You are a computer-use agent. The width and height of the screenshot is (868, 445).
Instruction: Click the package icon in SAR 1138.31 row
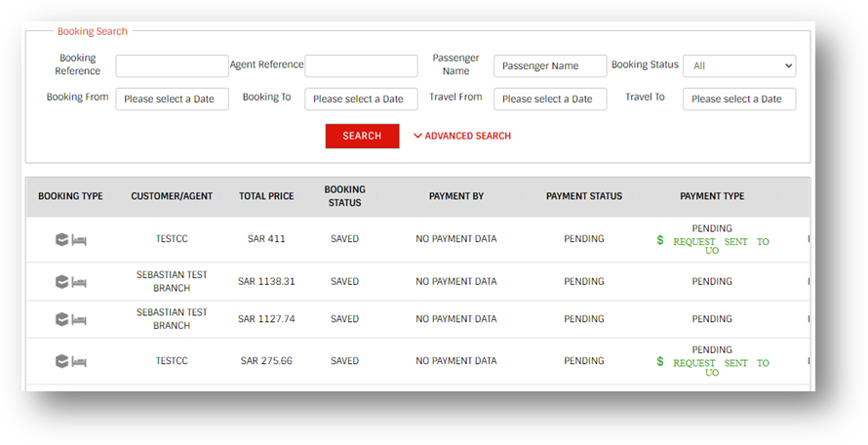click(x=62, y=282)
